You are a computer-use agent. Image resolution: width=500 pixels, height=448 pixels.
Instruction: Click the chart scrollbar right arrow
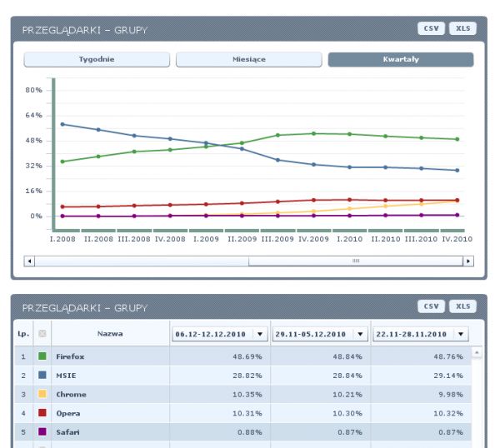tap(468, 261)
